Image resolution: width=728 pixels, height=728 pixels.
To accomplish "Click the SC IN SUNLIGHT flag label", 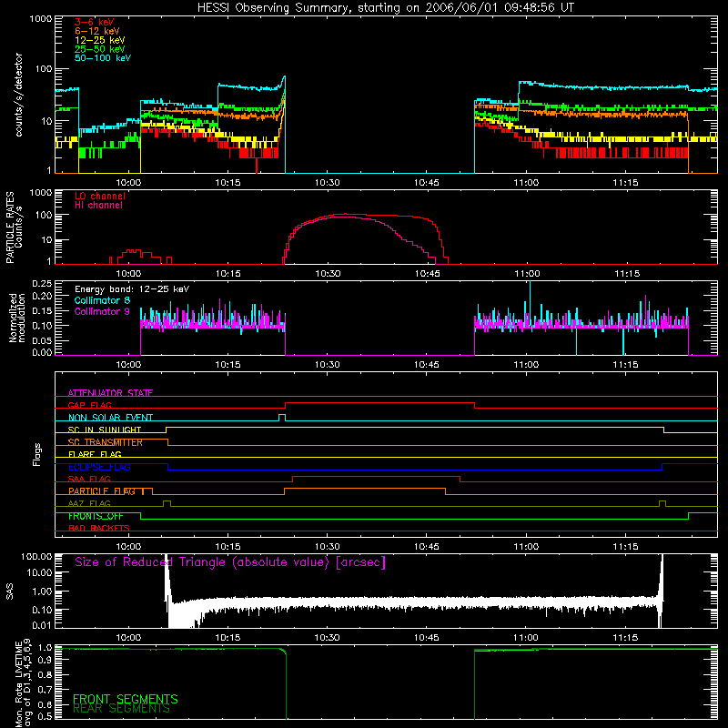I will [105, 430].
